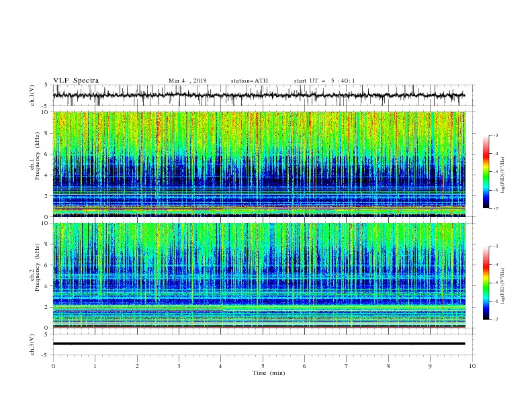Image resolution: width=532 pixels, height=411 pixels.
Task: Click the ch.2 spectrogram color bar
Action: [486, 283]
